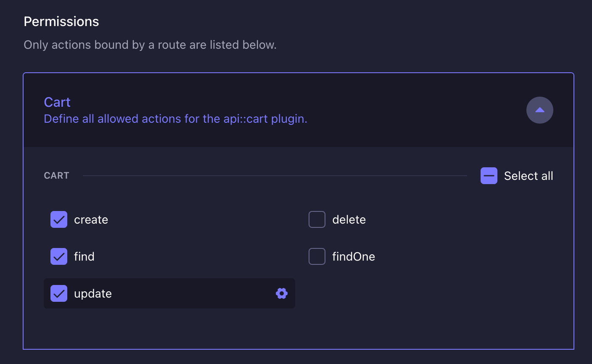Open settings gear for update action
The width and height of the screenshot is (592, 364).
coord(282,293)
